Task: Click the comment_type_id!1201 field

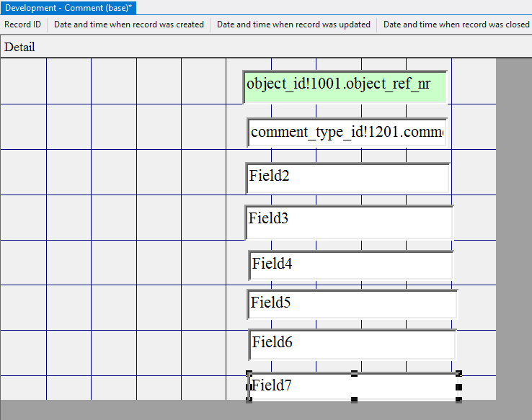Action: pyautogui.click(x=347, y=133)
